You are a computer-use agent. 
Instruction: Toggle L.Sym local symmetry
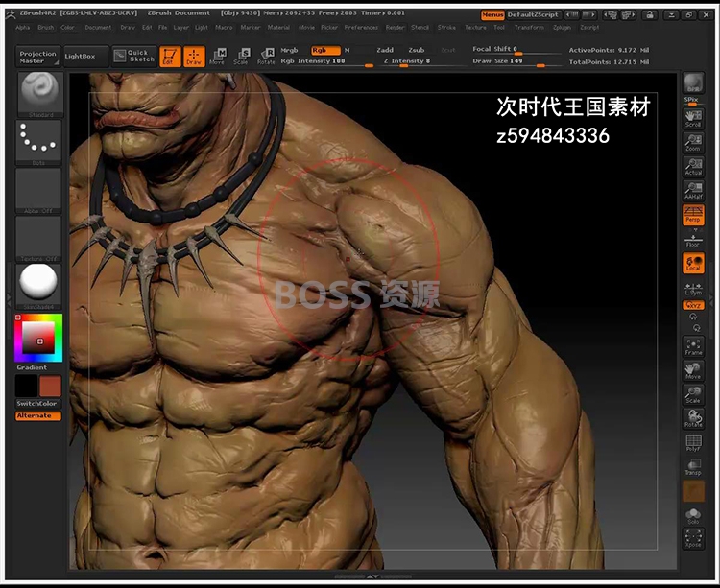point(693,289)
